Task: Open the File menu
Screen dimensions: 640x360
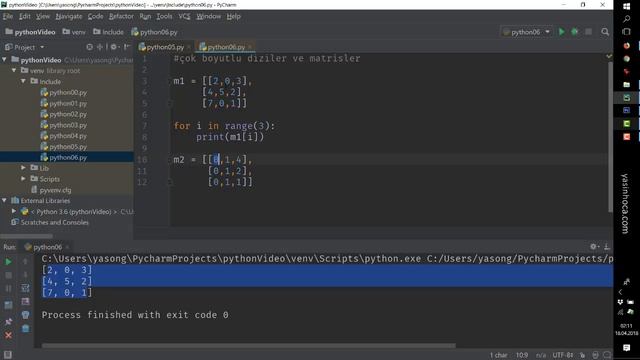Action: [x=8, y=16]
